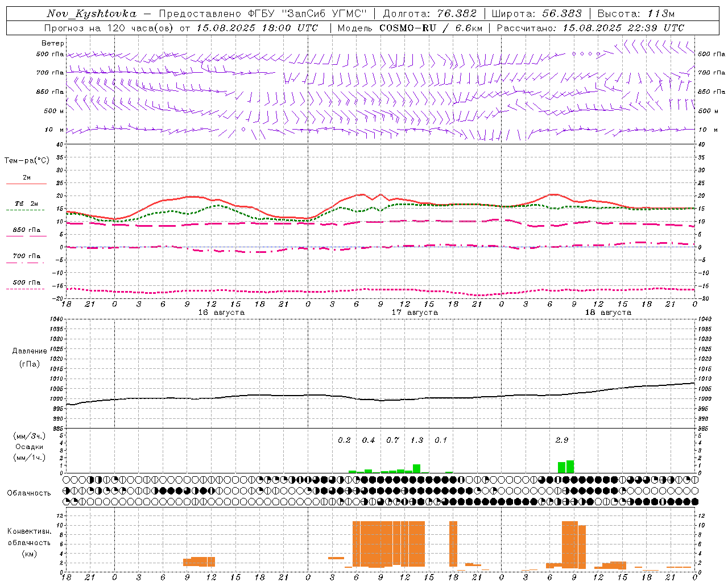
Task: Click the Осадки precipitation label
Action: (x=29, y=447)
